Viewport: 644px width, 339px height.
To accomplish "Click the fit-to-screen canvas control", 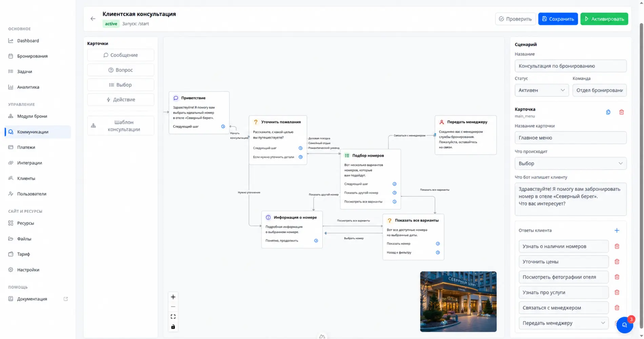I will tap(173, 317).
